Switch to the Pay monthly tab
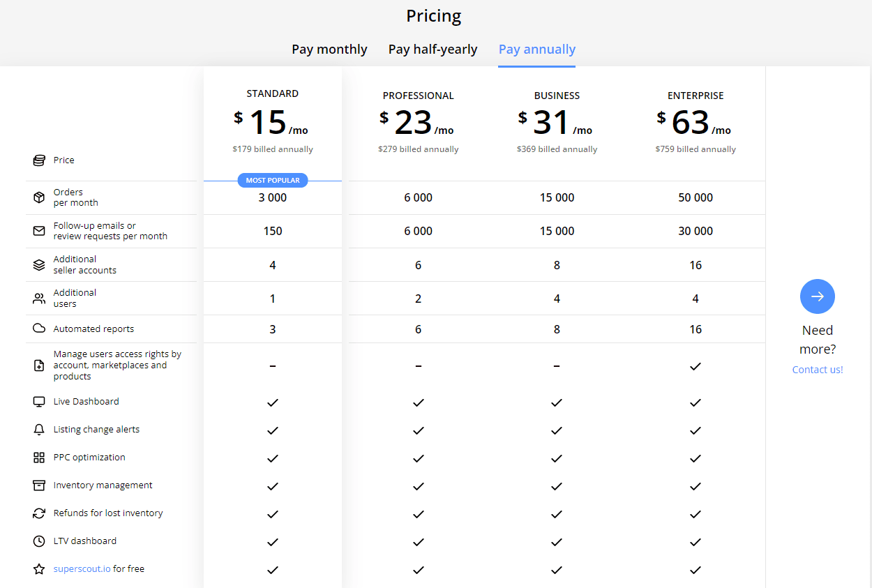The height and width of the screenshot is (588, 872). 329,50
